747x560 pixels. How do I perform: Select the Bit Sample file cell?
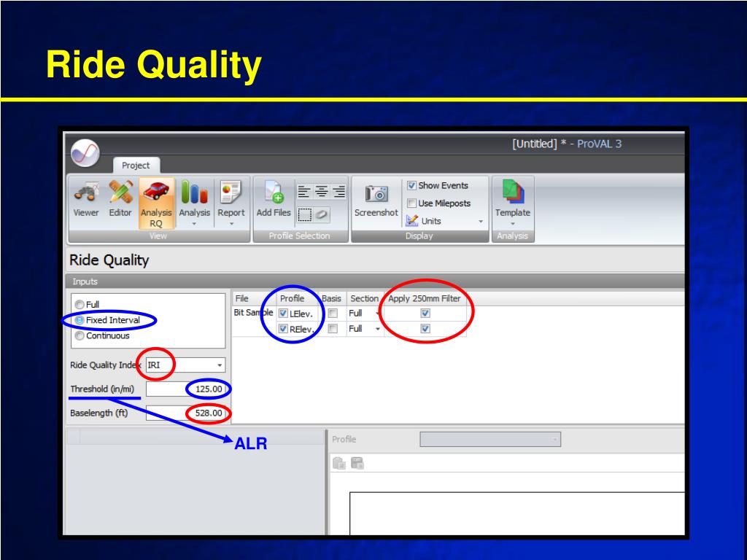pos(253,313)
